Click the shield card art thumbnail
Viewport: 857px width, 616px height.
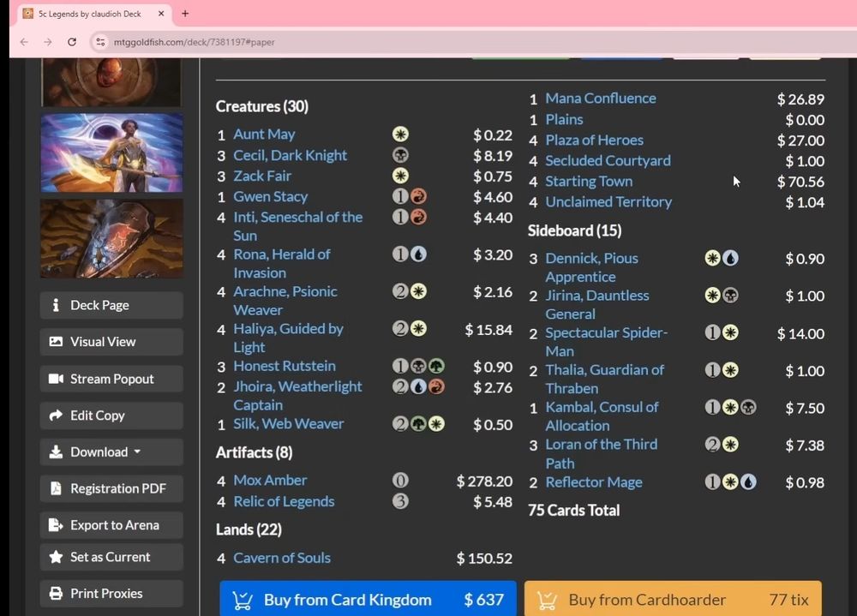(111, 238)
